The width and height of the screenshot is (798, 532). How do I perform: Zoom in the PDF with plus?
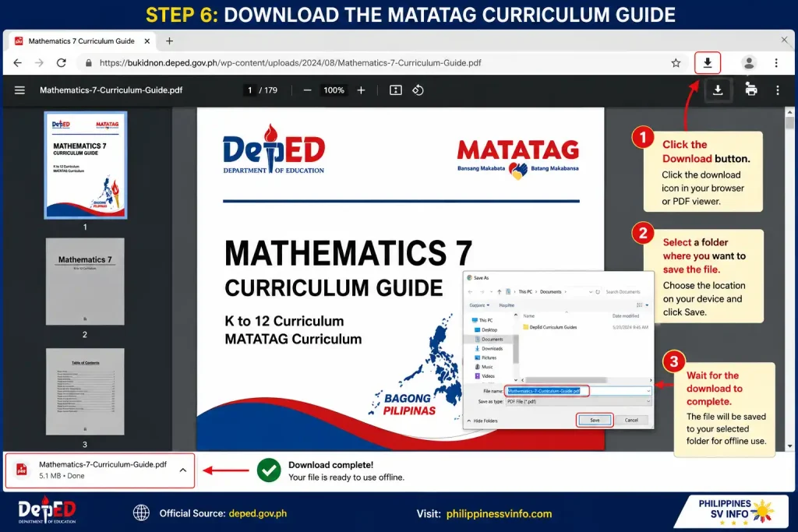point(361,90)
